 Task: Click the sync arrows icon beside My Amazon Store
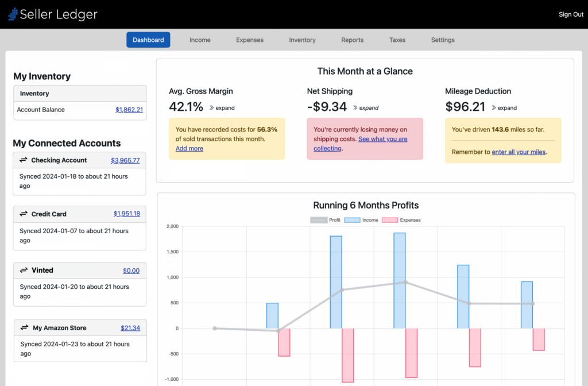tap(24, 327)
